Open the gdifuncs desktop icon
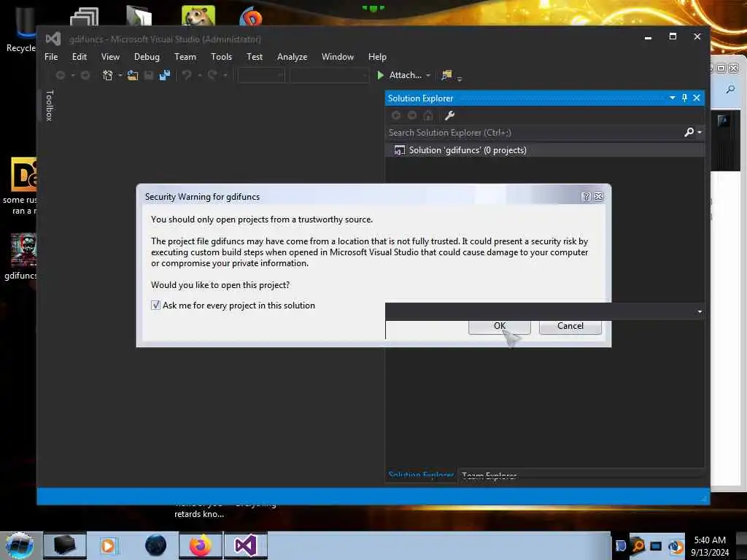The image size is (747, 560). pyautogui.click(x=20, y=257)
